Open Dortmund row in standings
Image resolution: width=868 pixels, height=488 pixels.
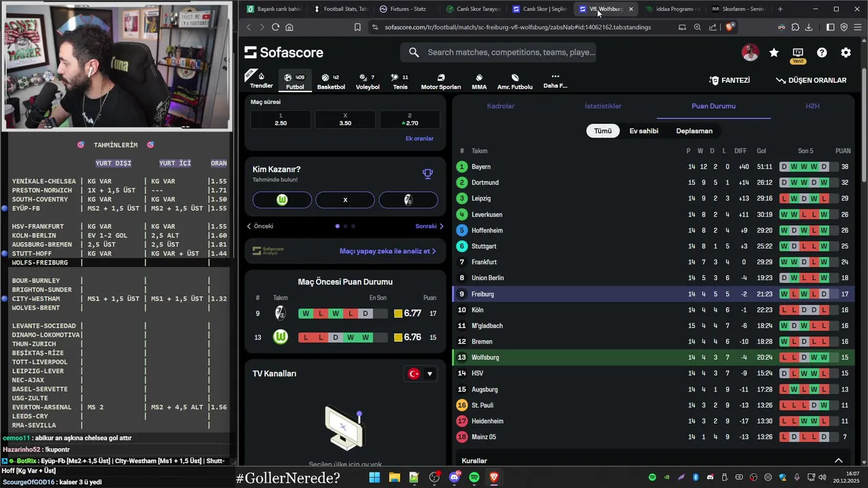pos(654,182)
